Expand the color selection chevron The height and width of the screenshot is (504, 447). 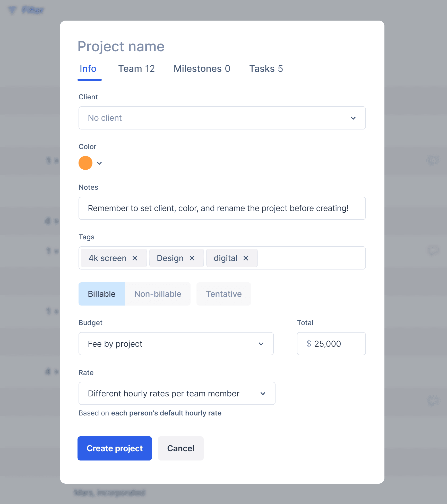(x=99, y=163)
